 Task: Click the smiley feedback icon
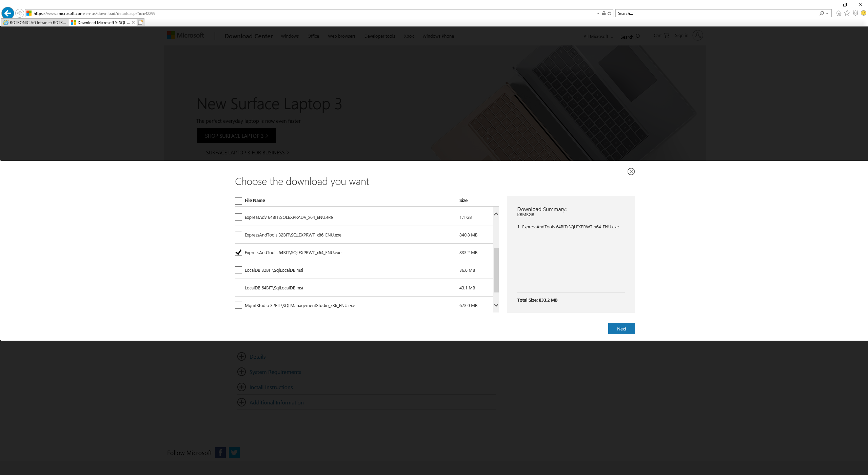tap(864, 13)
